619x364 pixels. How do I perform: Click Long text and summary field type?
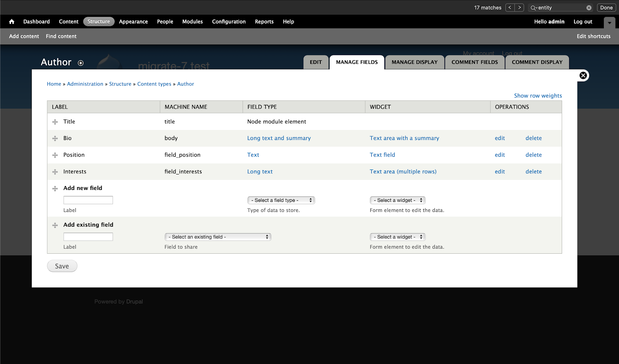[279, 138]
